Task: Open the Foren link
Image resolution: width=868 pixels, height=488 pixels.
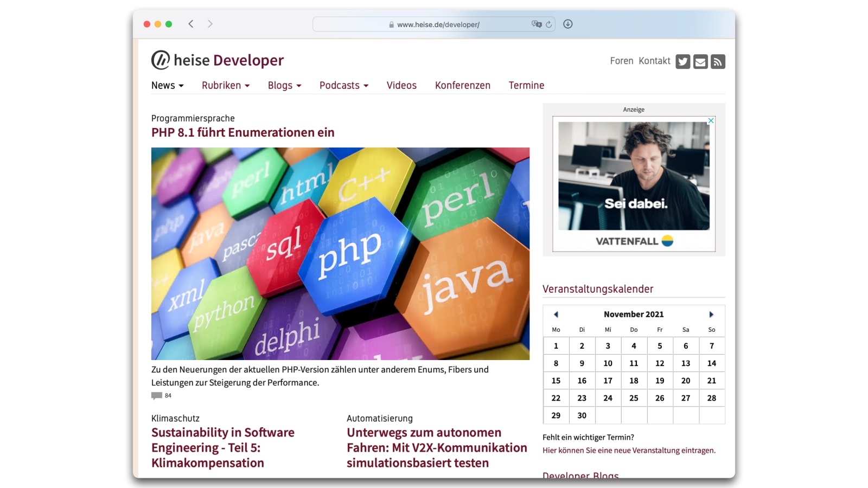Action: click(622, 61)
